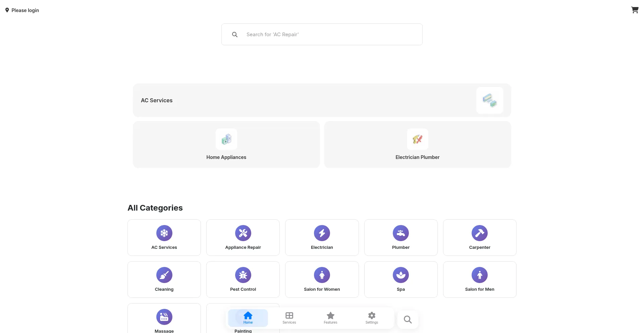Screen dimensions: 644x333
Task: Switch to the Services tab
Action: [x=289, y=318]
